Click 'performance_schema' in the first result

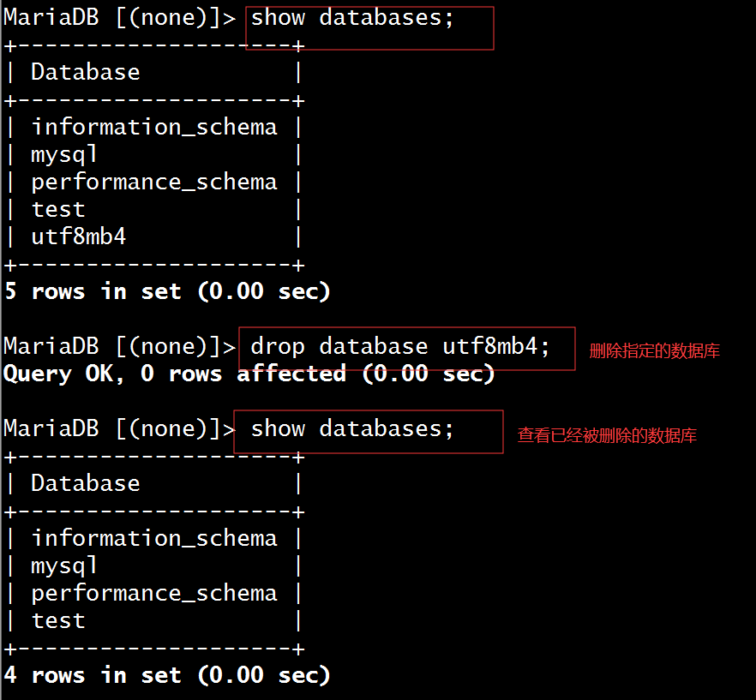coord(154,182)
